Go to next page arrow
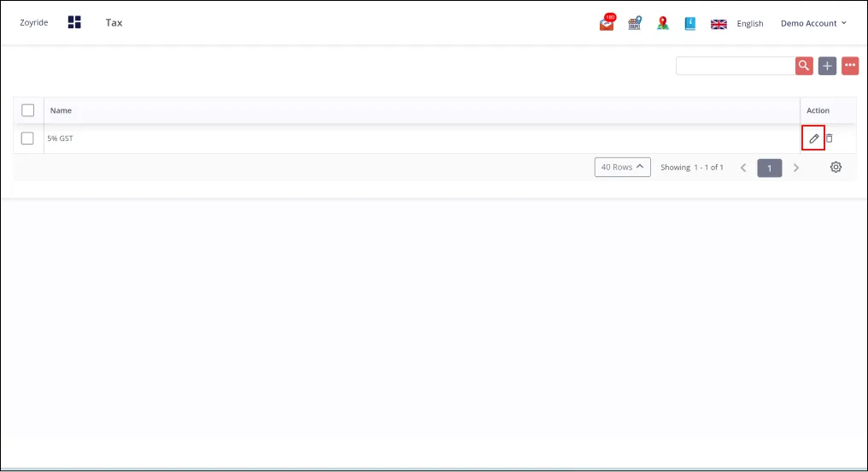Image resolution: width=868 pixels, height=472 pixels. pyautogui.click(x=796, y=168)
